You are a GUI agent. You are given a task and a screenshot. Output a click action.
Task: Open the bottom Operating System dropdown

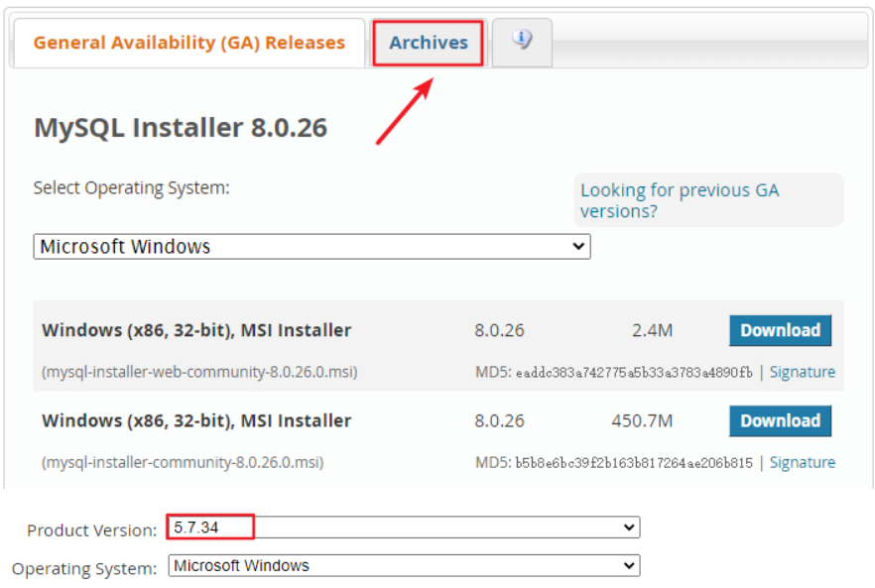pyautogui.click(x=404, y=565)
